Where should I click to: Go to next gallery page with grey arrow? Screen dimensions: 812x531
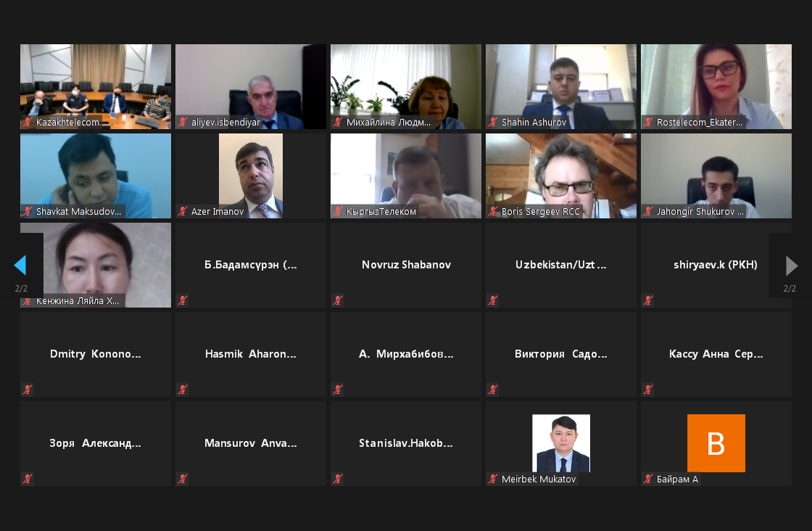[791, 265]
